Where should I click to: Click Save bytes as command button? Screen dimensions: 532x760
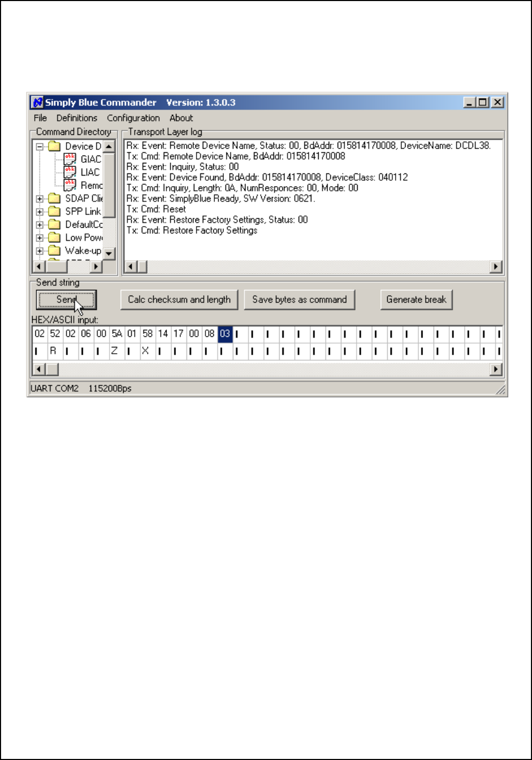point(299,300)
